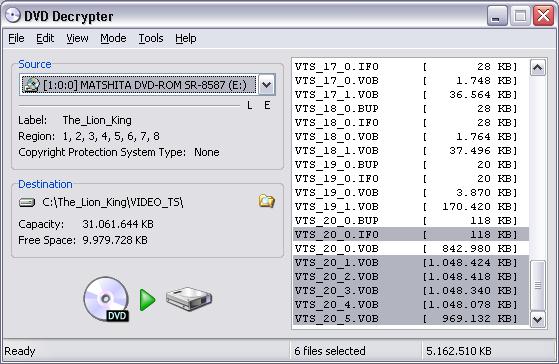Click the file list scroll up arrow
The image size is (559, 364).
click(538, 67)
